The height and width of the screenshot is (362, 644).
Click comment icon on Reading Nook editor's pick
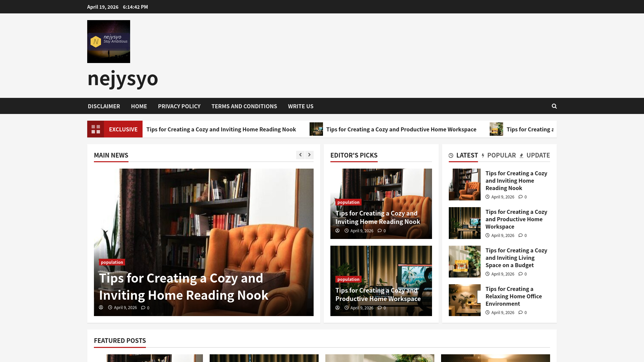(x=380, y=231)
